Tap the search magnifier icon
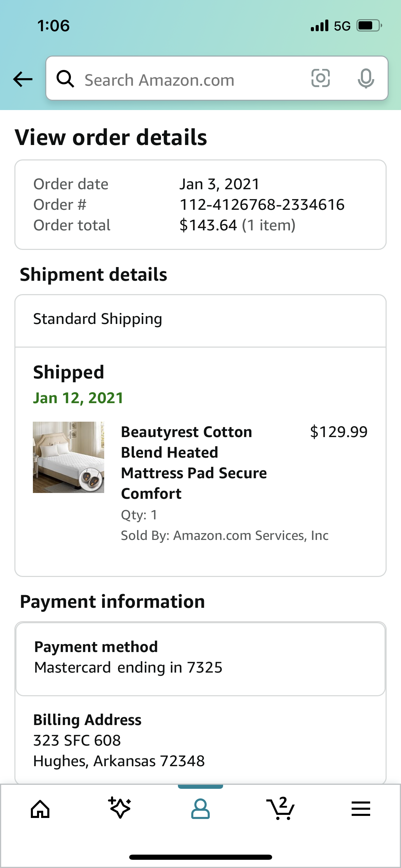The image size is (401, 868). point(65,79)
